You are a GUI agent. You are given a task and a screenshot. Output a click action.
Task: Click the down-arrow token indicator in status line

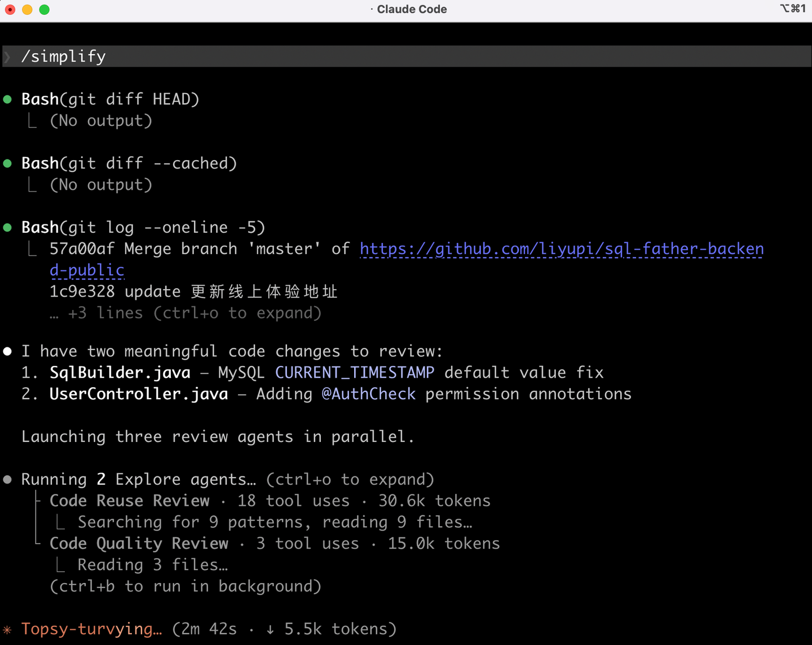(270, 629)
